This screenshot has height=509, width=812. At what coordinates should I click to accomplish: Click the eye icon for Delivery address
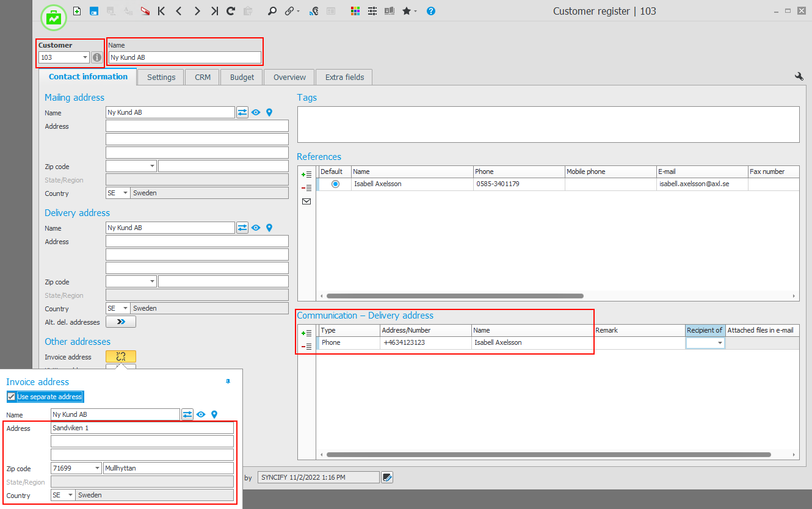click(256, 228)
